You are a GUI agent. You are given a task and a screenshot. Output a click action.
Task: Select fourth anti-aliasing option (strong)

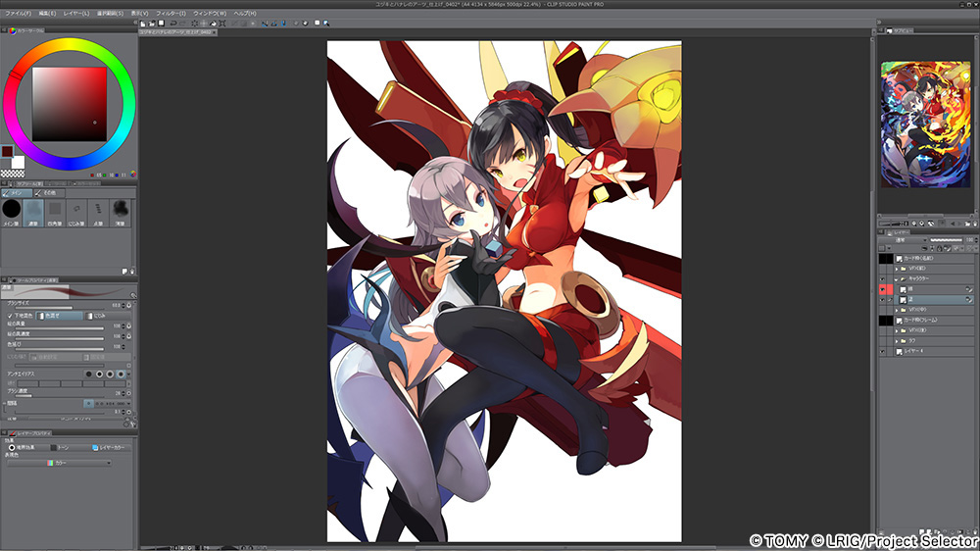tap(121, 374)
